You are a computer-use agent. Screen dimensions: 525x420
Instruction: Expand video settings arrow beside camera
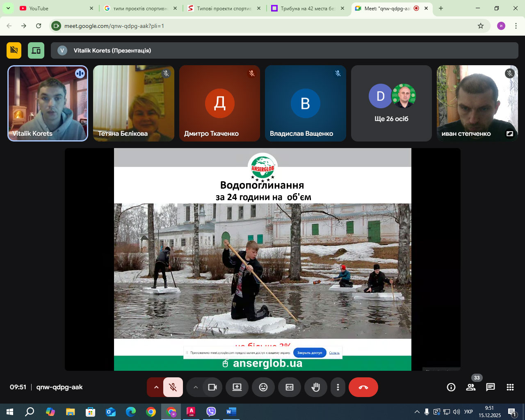point(196,387)
